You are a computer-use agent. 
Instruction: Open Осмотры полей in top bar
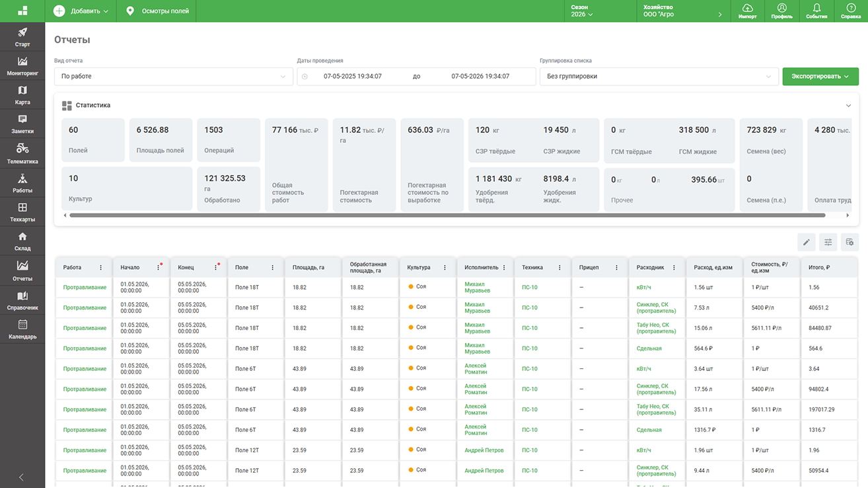pyautogui.click(x=157, y=11)
